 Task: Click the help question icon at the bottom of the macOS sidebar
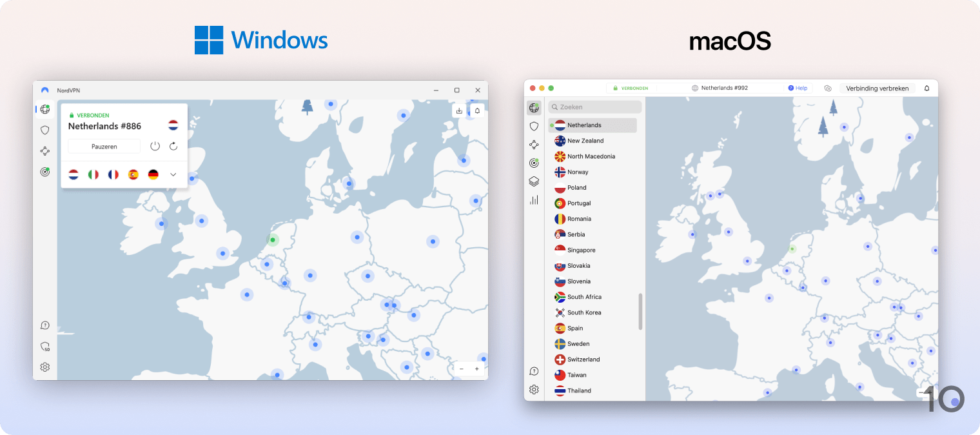pyautogui.click(x=534, y=371)
